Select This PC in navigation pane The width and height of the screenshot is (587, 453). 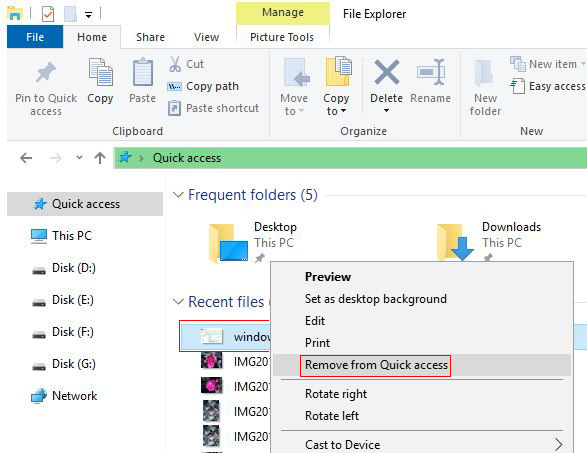coord(61,236)
